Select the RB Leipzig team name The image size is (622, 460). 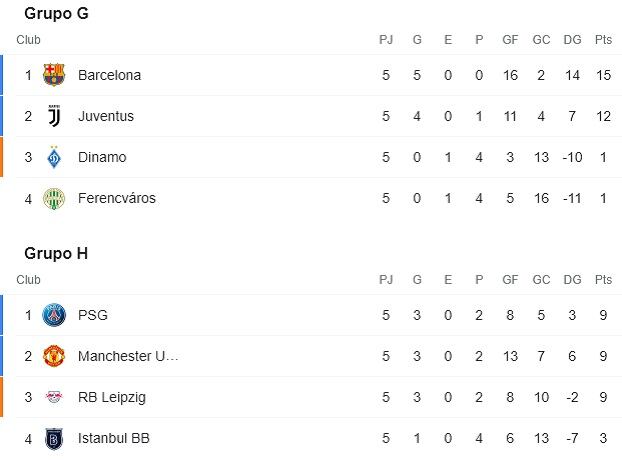pyautogui.click(x=112, y=397)
